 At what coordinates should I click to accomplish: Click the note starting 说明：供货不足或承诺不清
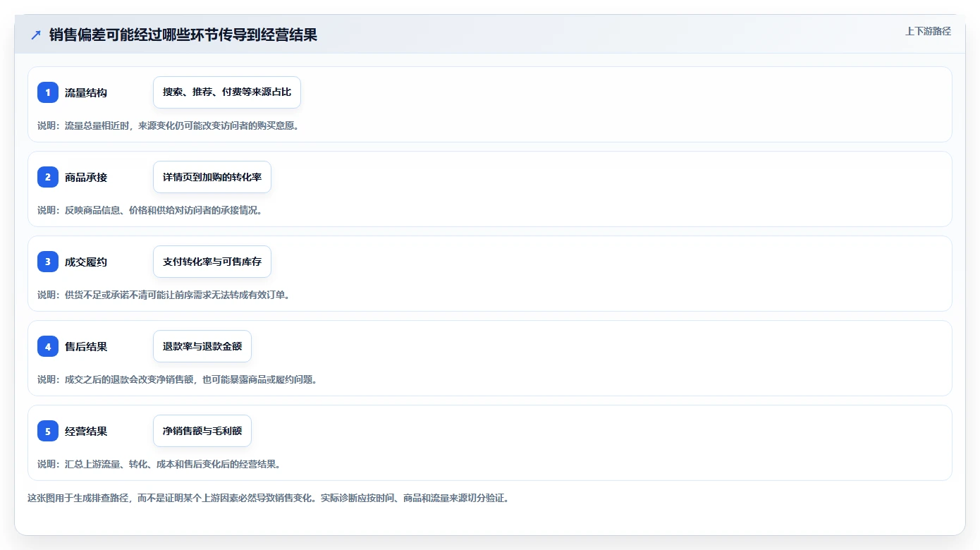tap(164, 295)
